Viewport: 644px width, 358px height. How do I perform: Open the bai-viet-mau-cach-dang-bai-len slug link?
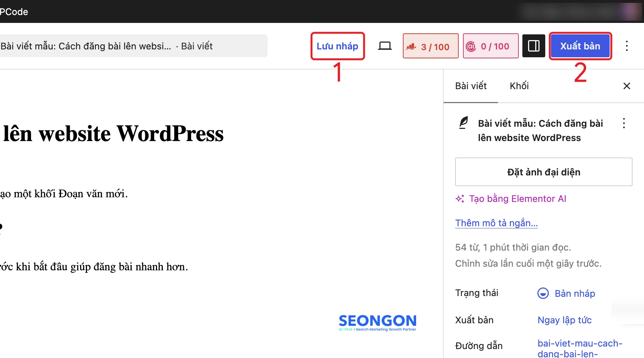(580, 348)
